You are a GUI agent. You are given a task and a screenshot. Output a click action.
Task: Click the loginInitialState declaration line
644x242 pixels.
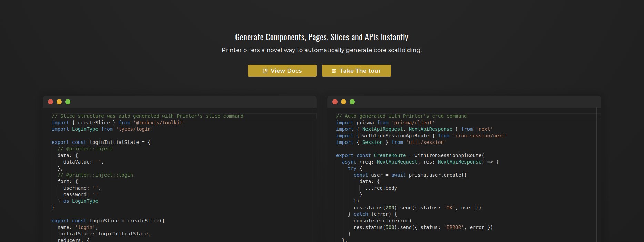tap(101, 142)
